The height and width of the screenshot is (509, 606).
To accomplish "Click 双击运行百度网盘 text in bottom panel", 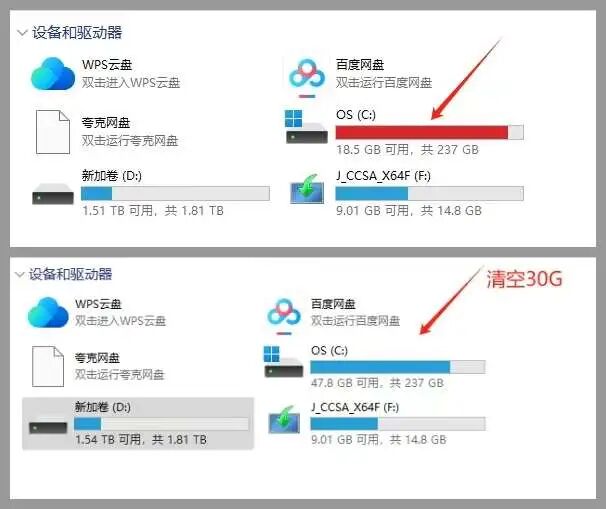I will 355,320.
